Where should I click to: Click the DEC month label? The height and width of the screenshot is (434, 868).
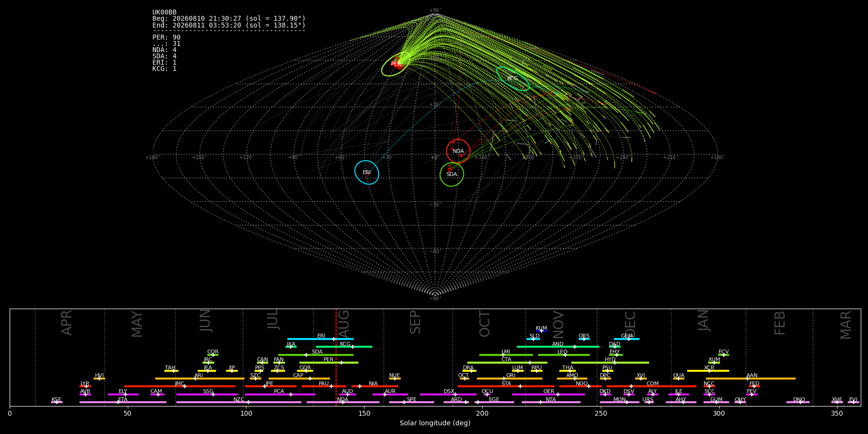point(630,323)
